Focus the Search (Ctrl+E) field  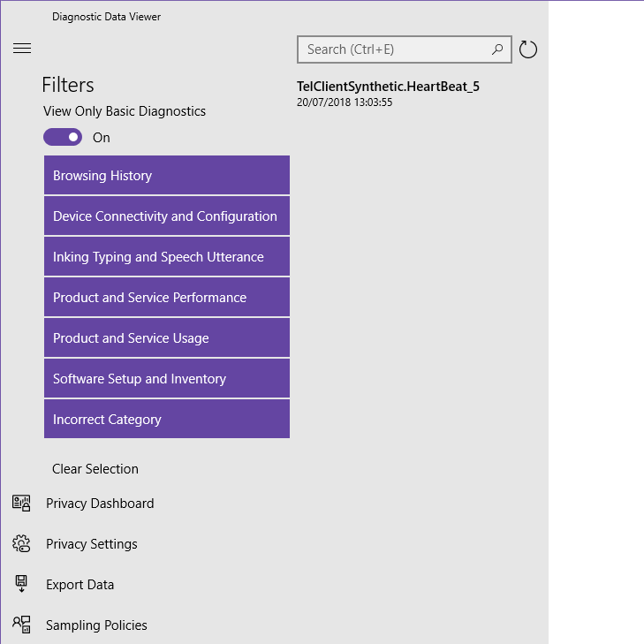coord(394,49)
